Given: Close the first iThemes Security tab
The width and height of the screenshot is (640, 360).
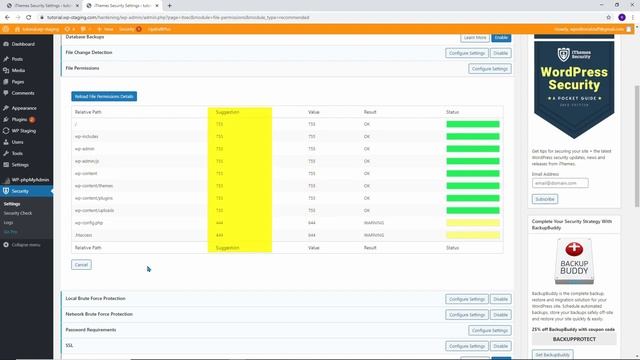Looking at the screenshot, I should pyautogui.click(x=76, y=6).
